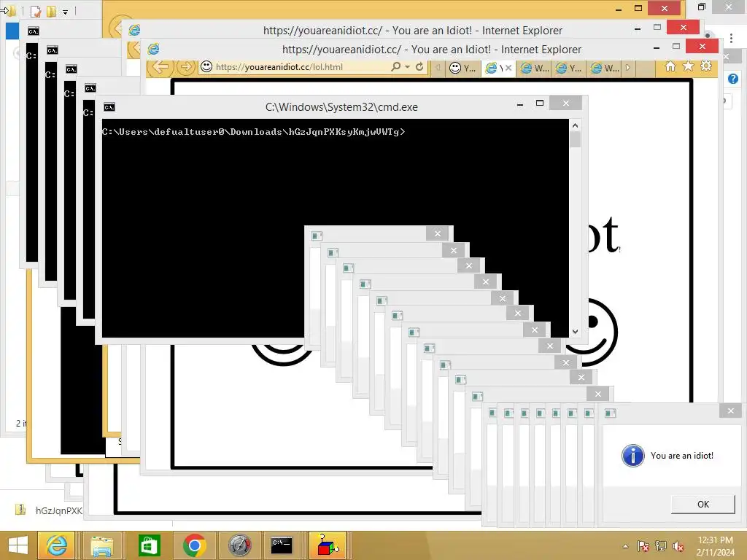Image resolution: width=747 pixels, height=560 pixels.
Task: Click OK in the 'You are an idiot!' dialog
Action: click(703, 505)
